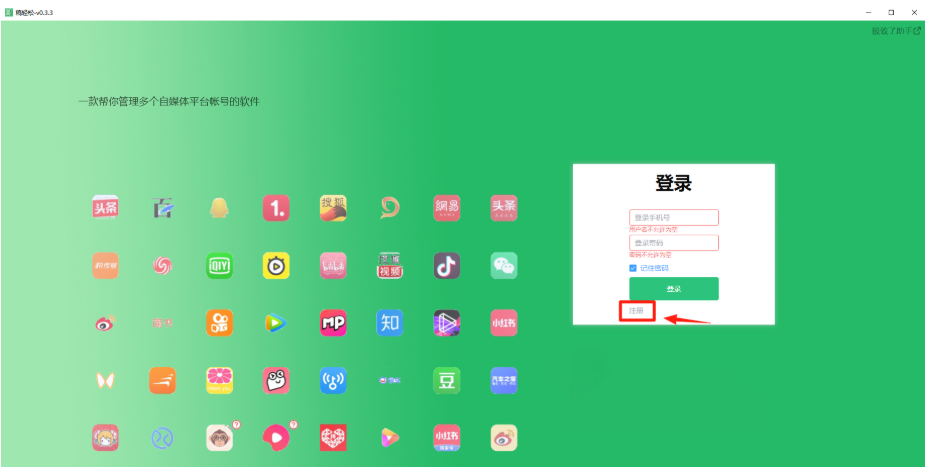Screen dimensions: 926x468
Task: Open the iQIYI platform icon
Action: click(x=219, y=265)
